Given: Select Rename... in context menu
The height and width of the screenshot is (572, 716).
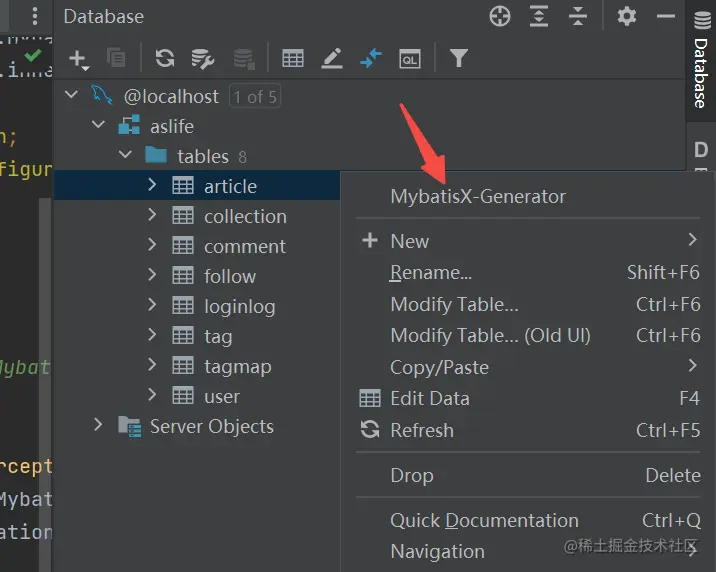Looking at the screenshot, I should click(528, 273).
